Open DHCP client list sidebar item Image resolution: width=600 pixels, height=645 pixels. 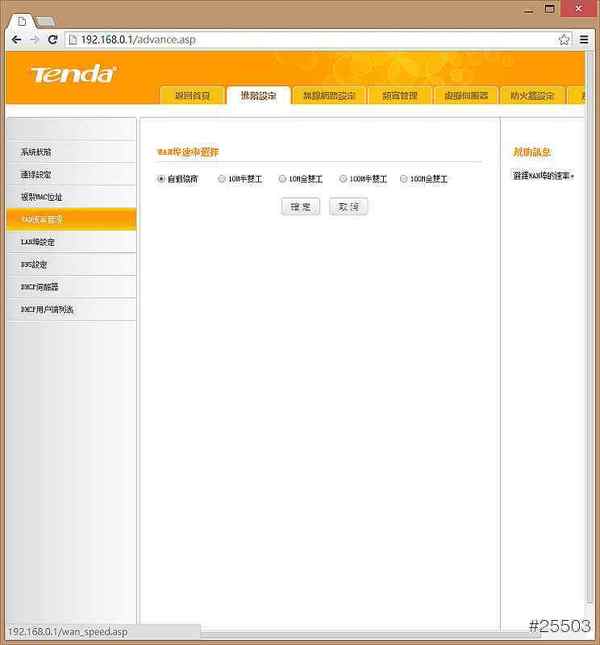[x=72, y=309]
